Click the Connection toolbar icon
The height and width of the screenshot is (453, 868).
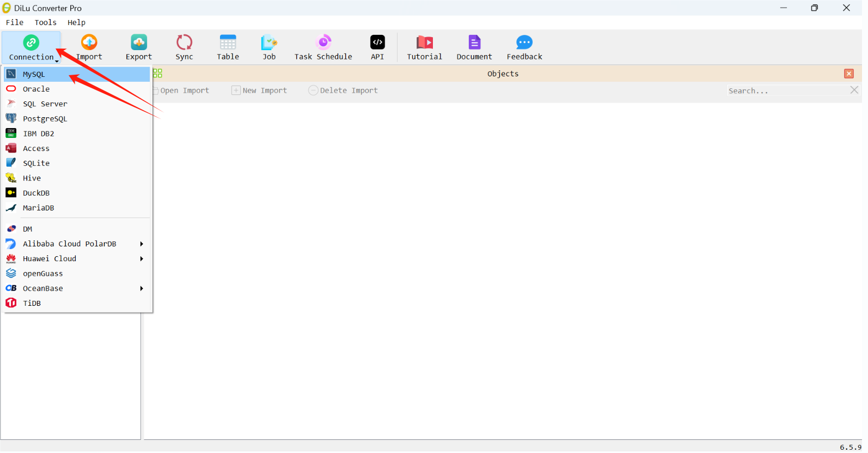coord(31,43)
